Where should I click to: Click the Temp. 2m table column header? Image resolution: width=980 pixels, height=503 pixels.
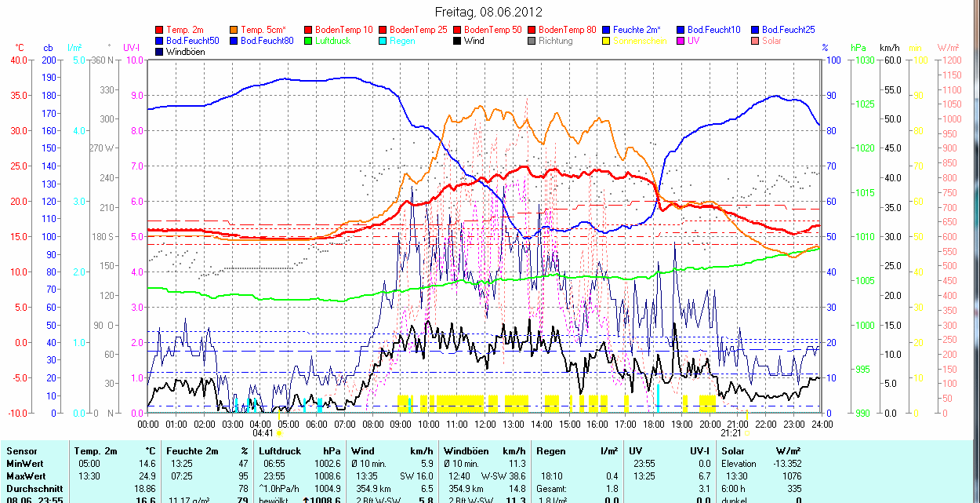pos(95,452)
